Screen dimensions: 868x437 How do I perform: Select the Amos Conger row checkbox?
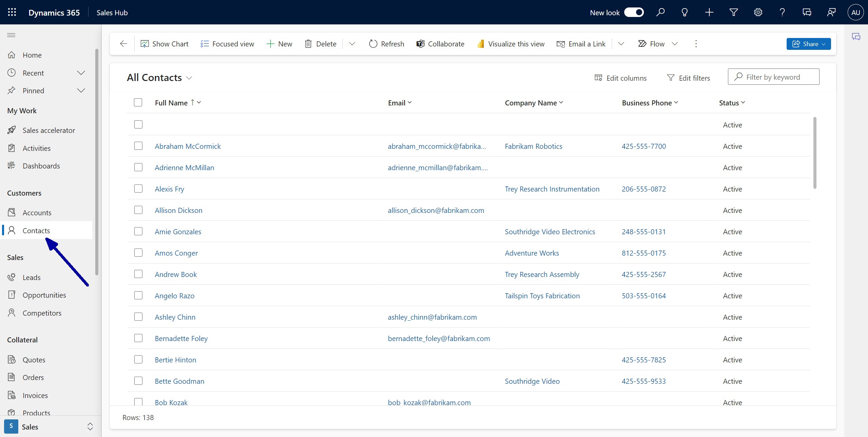click(138, 253)
